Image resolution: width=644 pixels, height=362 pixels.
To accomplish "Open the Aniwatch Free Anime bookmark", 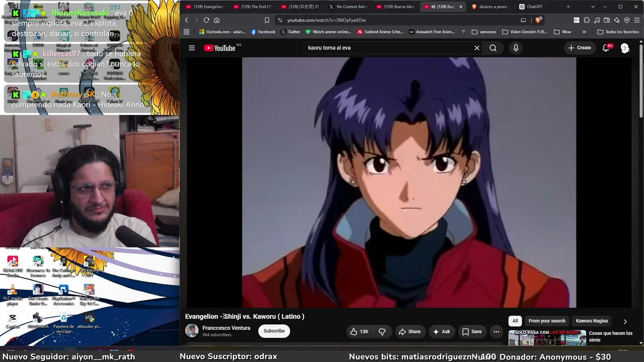I will [432, 32].
